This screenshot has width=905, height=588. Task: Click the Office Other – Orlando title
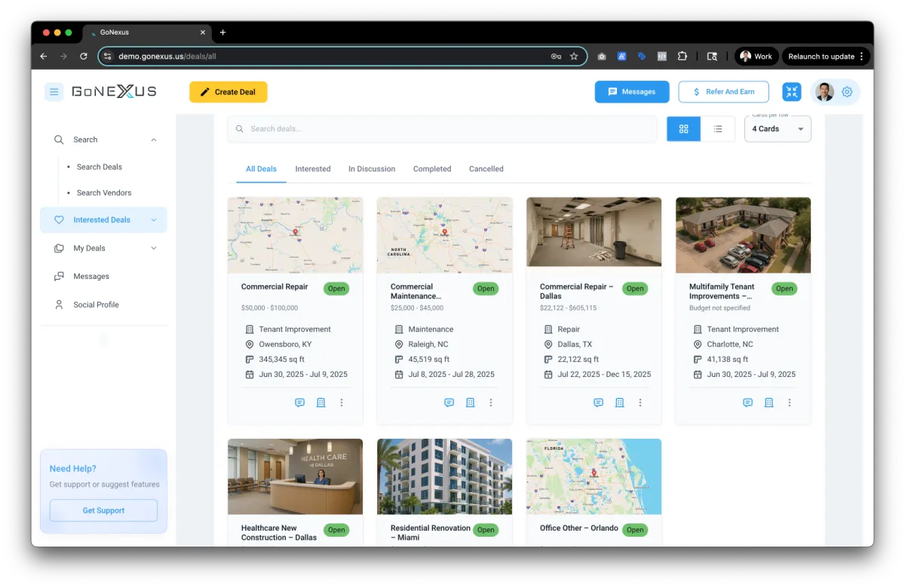pyautogui.click(x=579, y=528)
